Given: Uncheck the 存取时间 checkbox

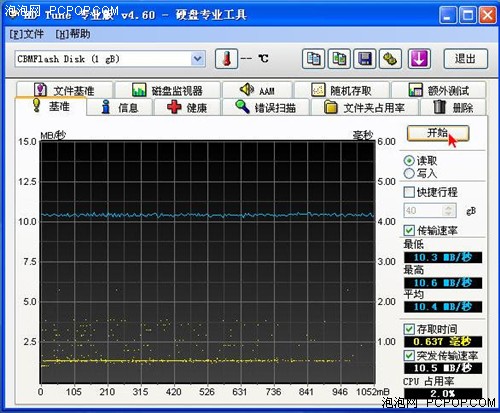Looking at the screenshot, I should (409, 329).
